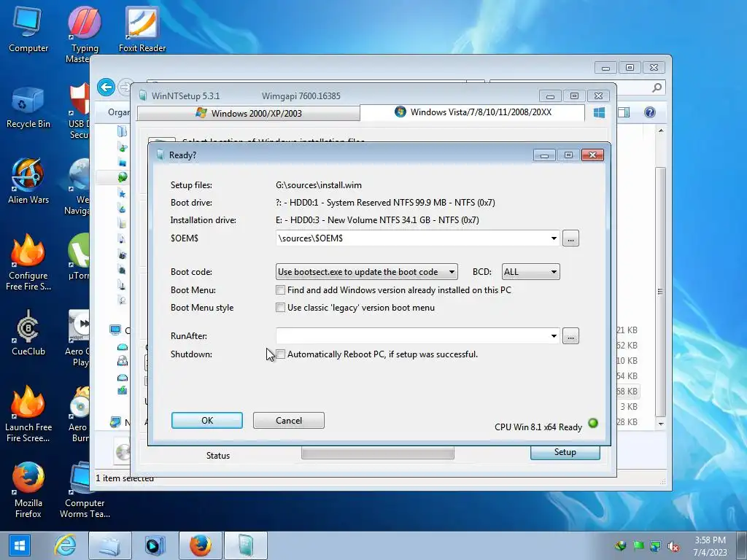Image resolution: width=747 pixels, height=560 pixels.
Task: Open the Recycle Bin icon
Action: (x=28, y=108)
